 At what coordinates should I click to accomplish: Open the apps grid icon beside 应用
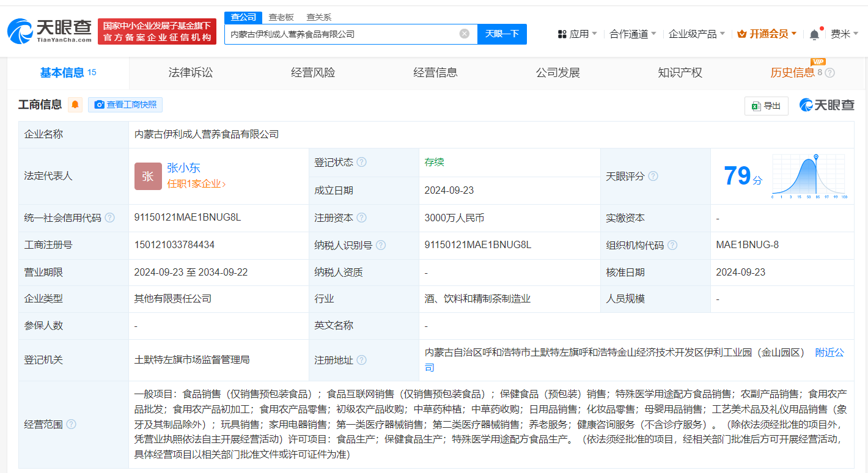coord(561,34)
